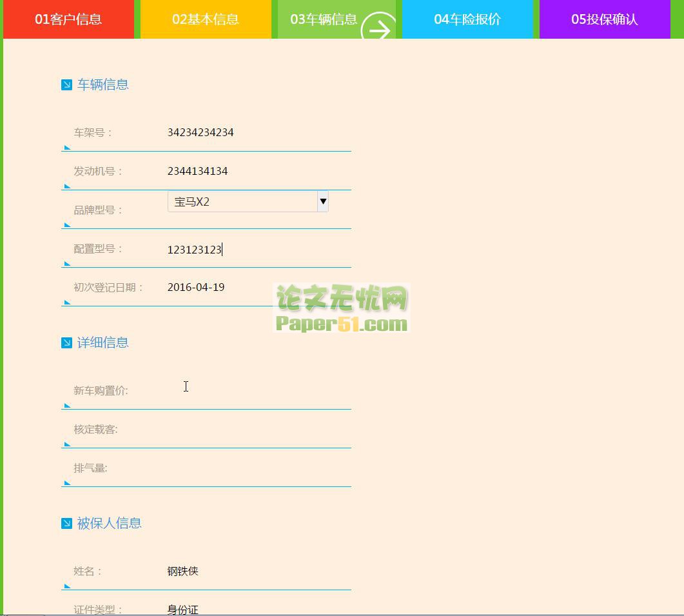Click the blue arrow icon beside 被保人信息 heading
This screenshot has width=684, height=616.
coord(67,523)
